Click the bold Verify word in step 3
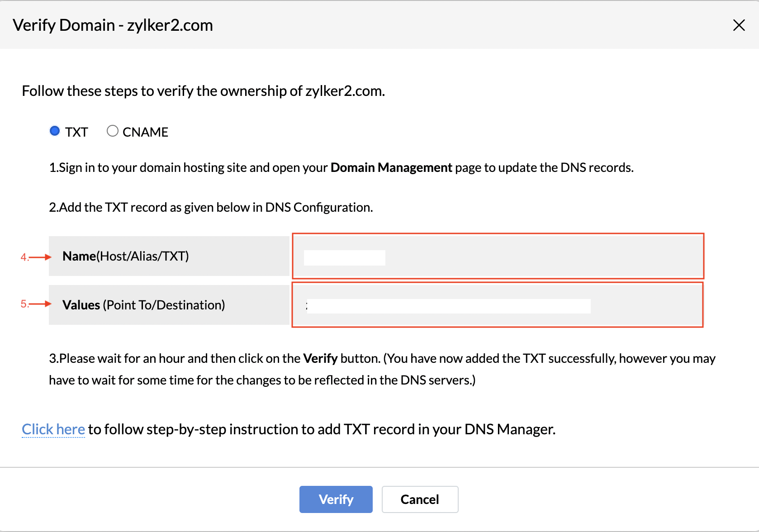This screenshot has width=759, height=532. (x=320, y=358)
